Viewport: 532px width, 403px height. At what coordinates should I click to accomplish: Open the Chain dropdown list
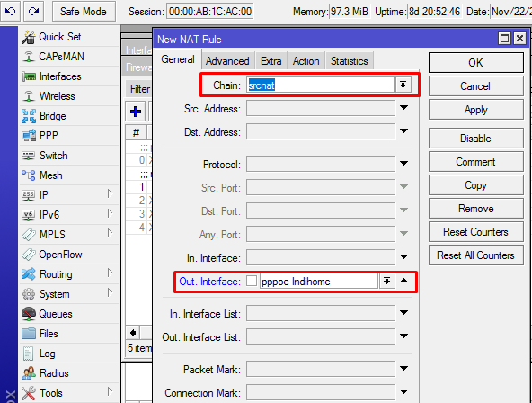pyautogui.click(x=403, y=85)
